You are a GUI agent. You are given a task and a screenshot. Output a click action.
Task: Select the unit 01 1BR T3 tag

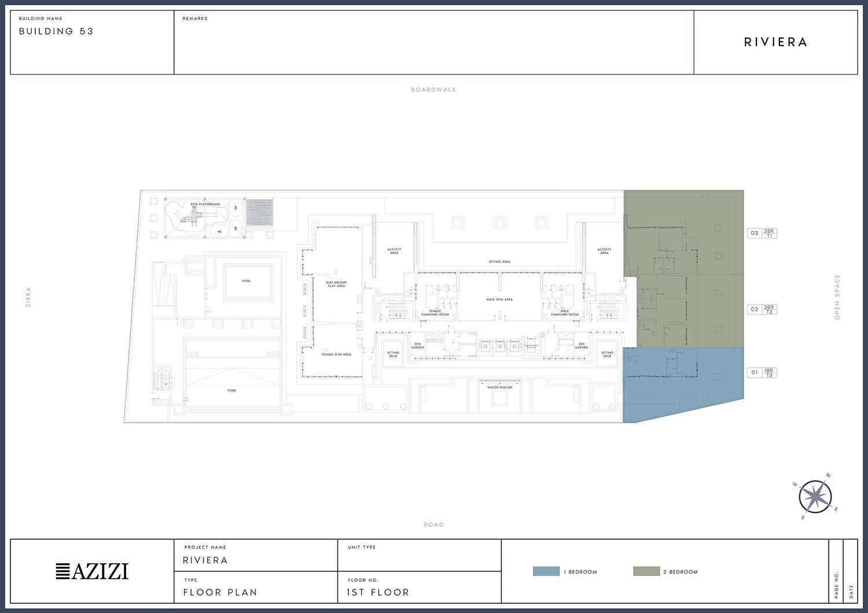(x=762, y=372)
